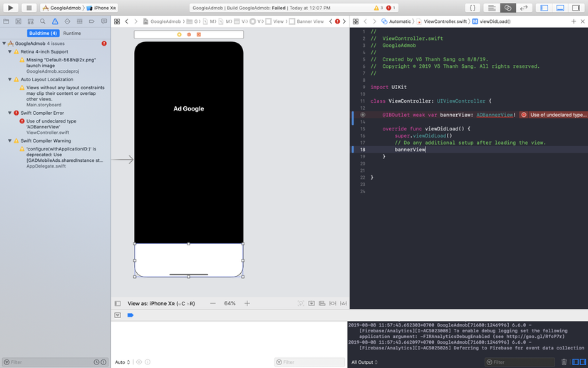This screenshot has width=588, height=368.
Task: Switch to the Buildtime (4) tab
Action: [x=43, y=33]
